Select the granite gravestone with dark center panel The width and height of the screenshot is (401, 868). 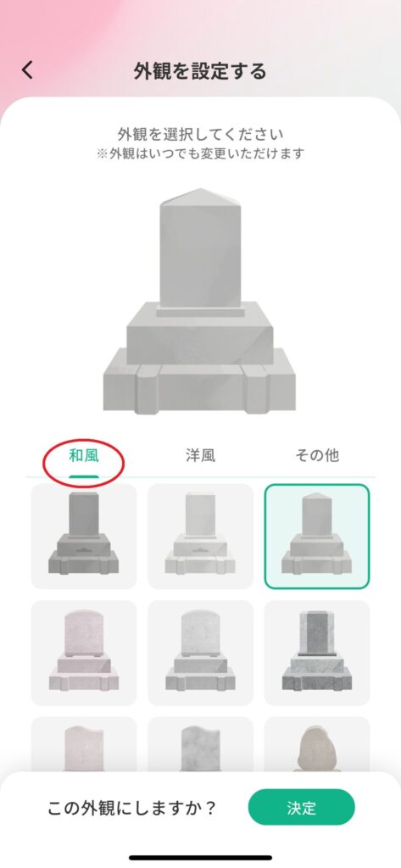point(317,653)
